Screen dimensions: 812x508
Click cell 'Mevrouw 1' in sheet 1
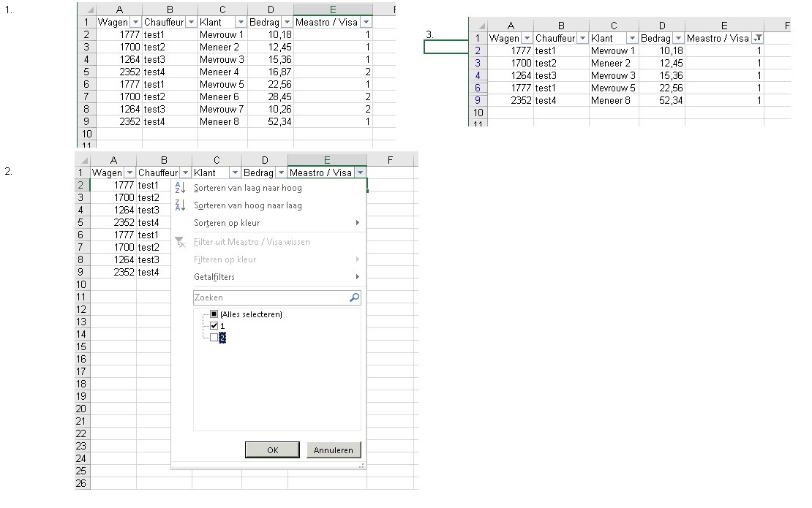point(222,34)
